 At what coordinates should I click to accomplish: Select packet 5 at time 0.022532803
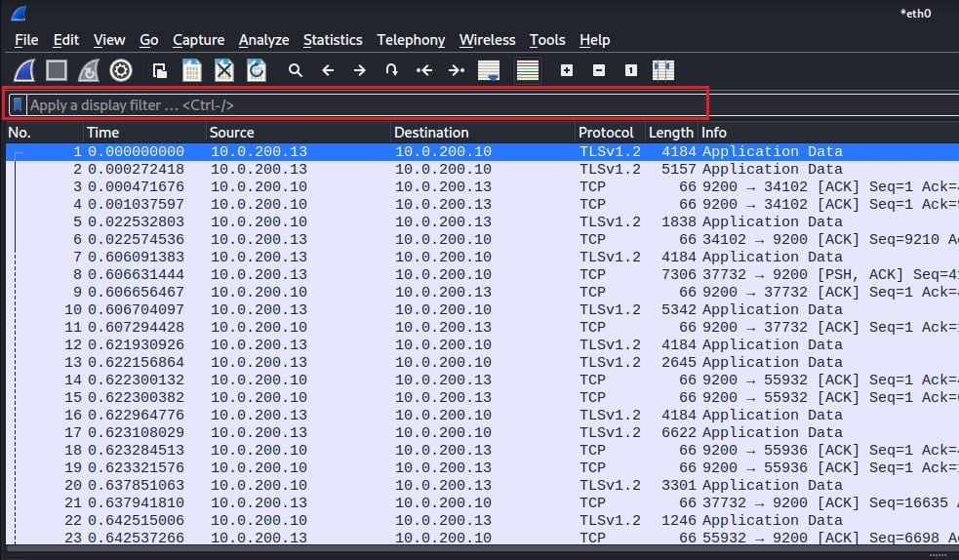coord(483,221)
